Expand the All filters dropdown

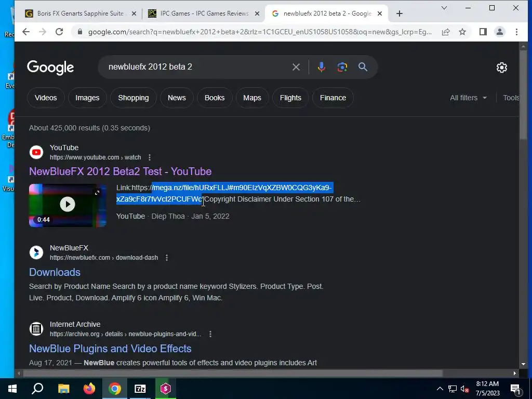tap(468, 98)
